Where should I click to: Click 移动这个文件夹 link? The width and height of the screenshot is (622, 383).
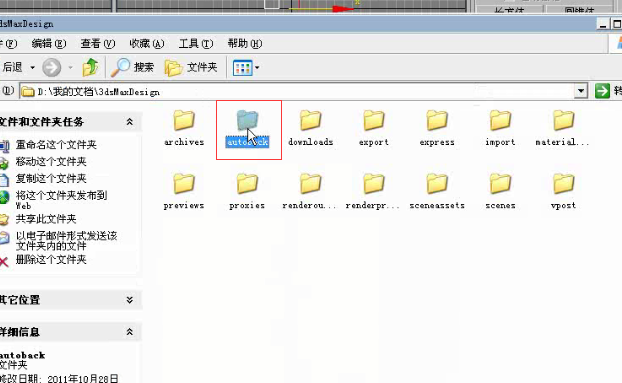click(x=51, y=162)
